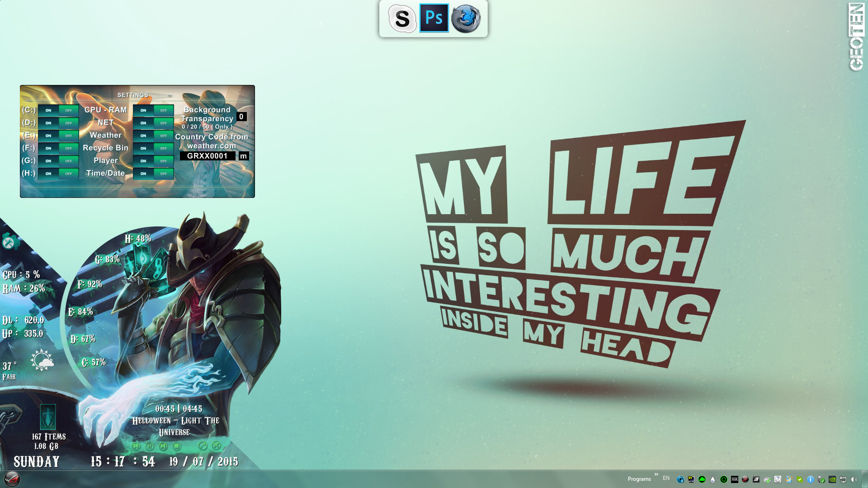Turn OFF the Weather widget
Viewport: 868px width, 488px height.
164,136
